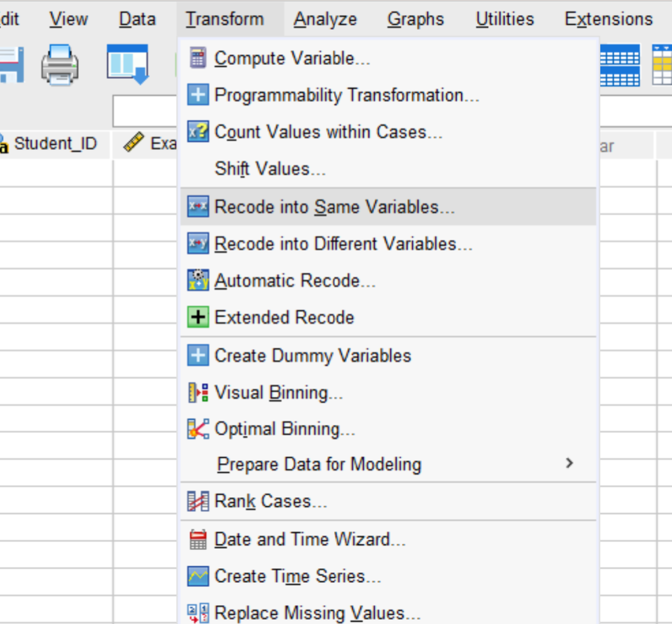
Task: Click the Date and Time Wizard calendar icon
Action: pyautogui.click(x=197, y=539)
